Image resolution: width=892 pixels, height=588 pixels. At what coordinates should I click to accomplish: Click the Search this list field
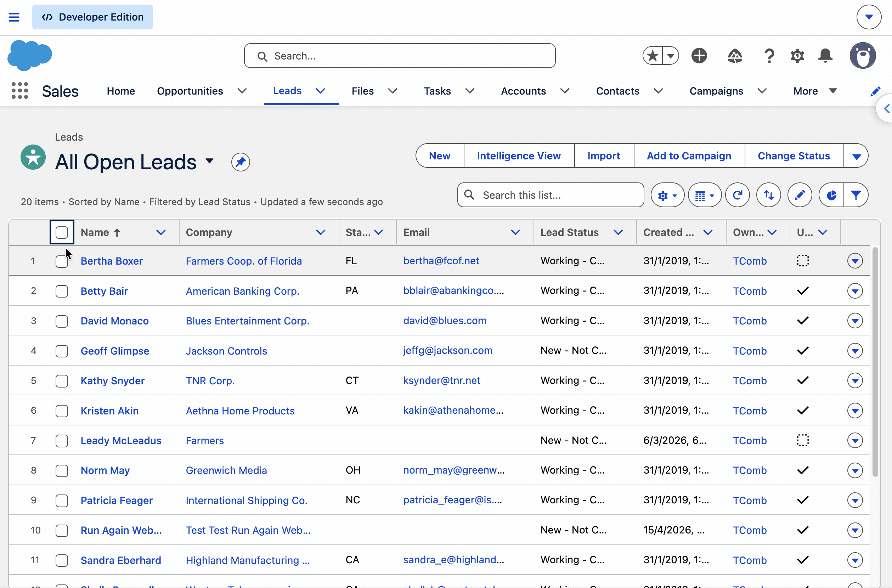pos(551,195)
